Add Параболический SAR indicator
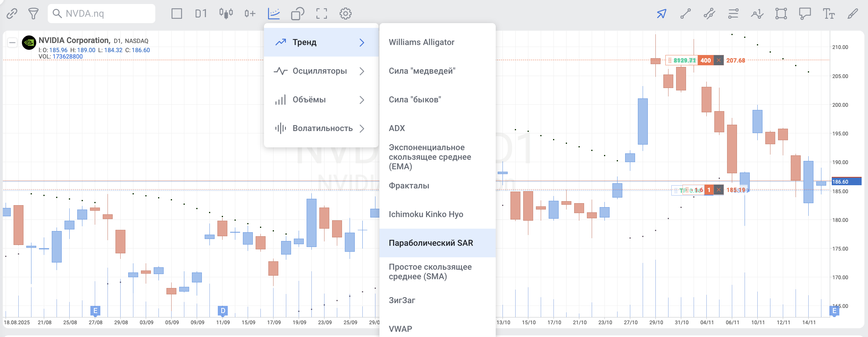 pyautogui.click(x=437, y=243)
